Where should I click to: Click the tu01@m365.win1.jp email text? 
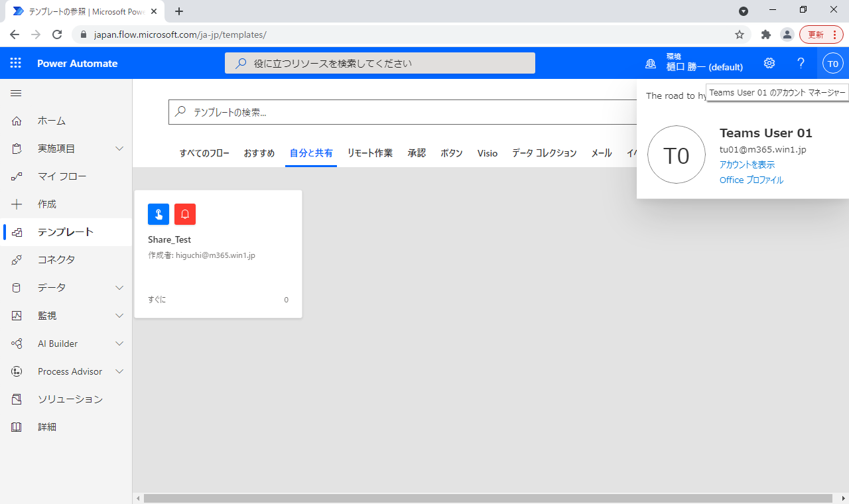(763, 149)
